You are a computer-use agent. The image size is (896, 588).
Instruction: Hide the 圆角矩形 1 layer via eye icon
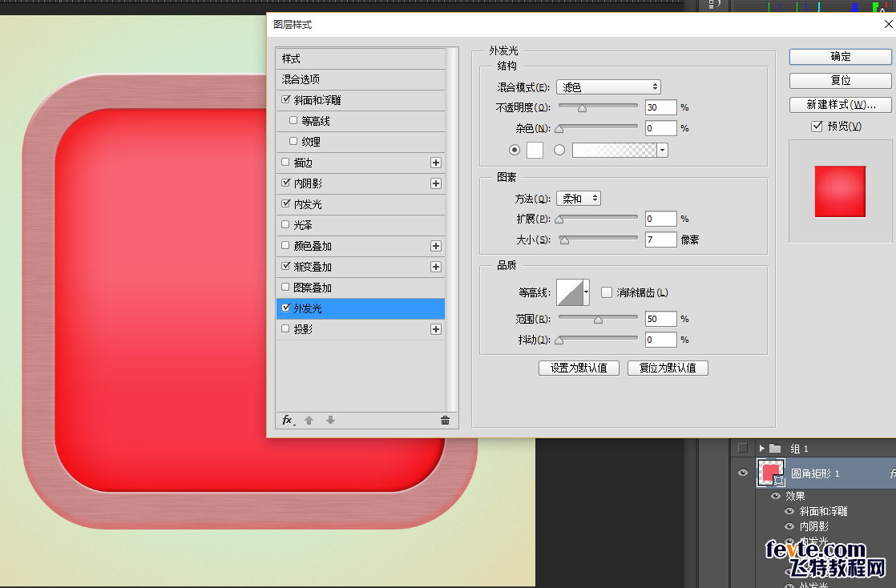click(x=743, y=473)
